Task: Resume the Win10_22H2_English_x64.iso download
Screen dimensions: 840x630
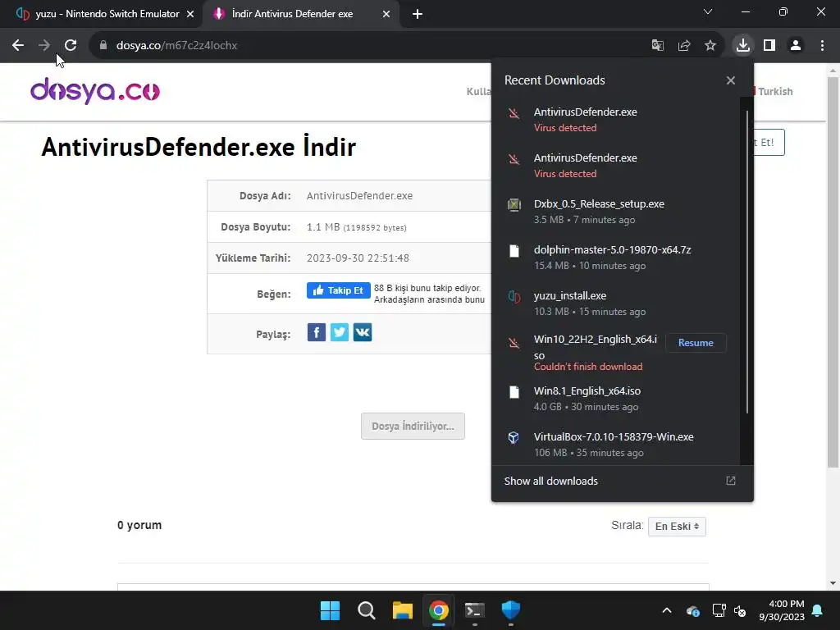Action: point(696,343)
